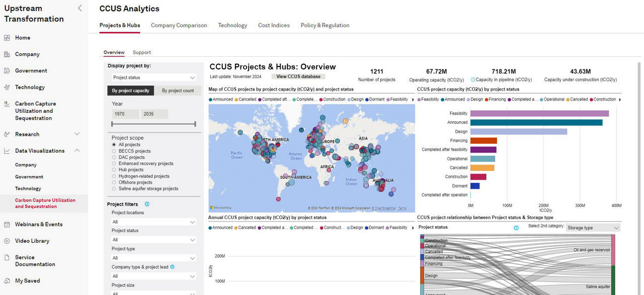Open the Storage type category dropdown
This screenshot has width=644, height=295.
coord(593,228)
